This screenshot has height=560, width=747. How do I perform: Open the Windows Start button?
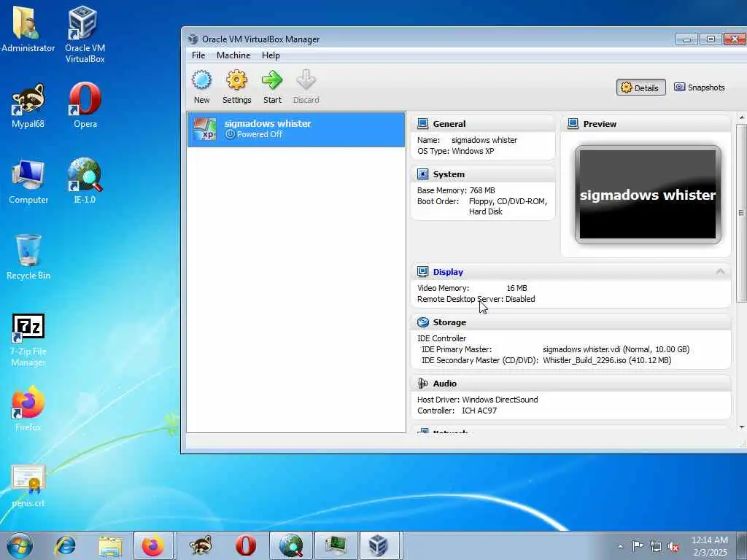coord(20,545)
